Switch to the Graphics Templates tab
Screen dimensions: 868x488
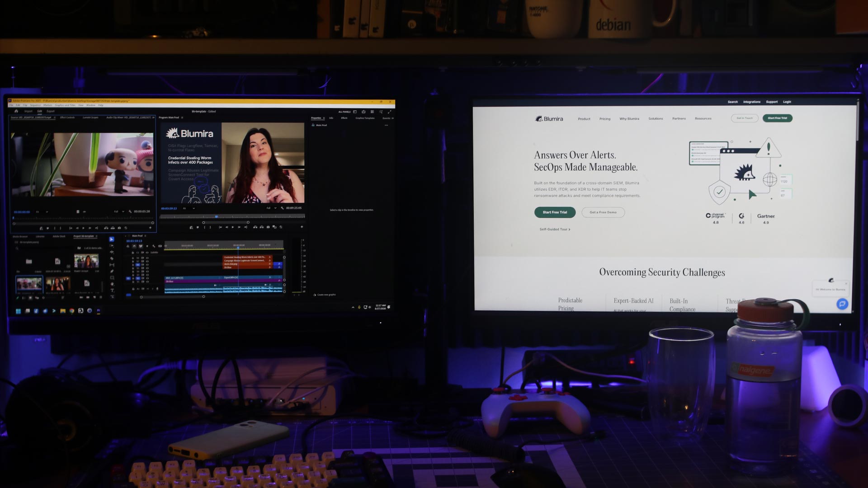[x=365, y=118]
